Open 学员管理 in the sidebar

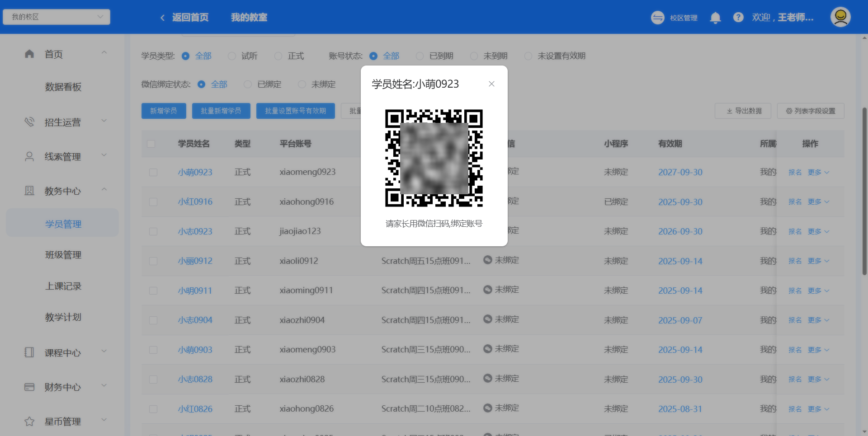pos(62,224)
